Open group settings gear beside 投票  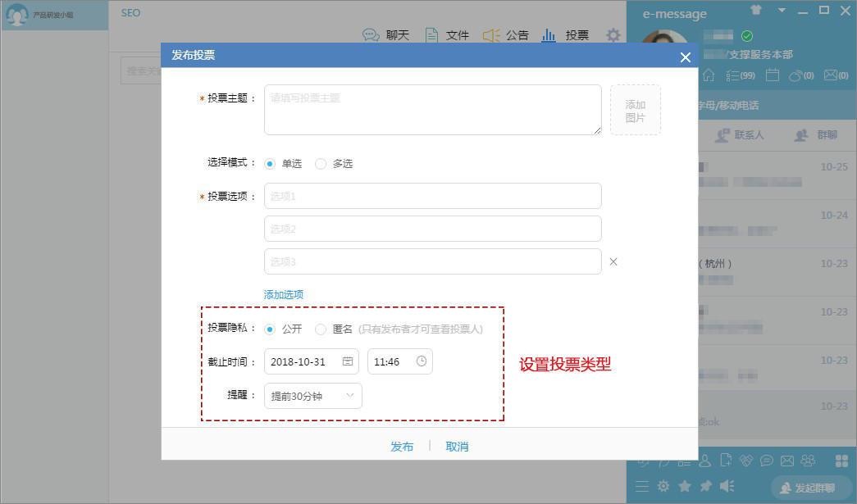point(613,35)
